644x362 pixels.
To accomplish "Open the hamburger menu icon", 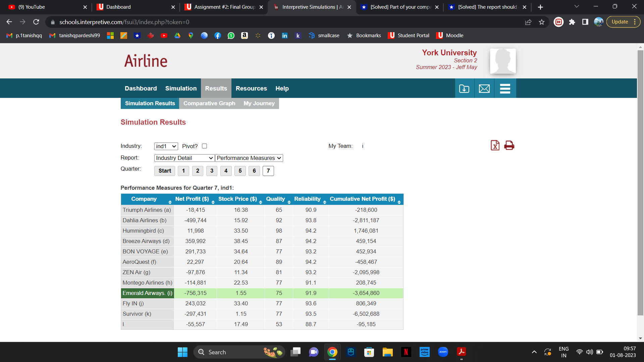I will (505, 88).
